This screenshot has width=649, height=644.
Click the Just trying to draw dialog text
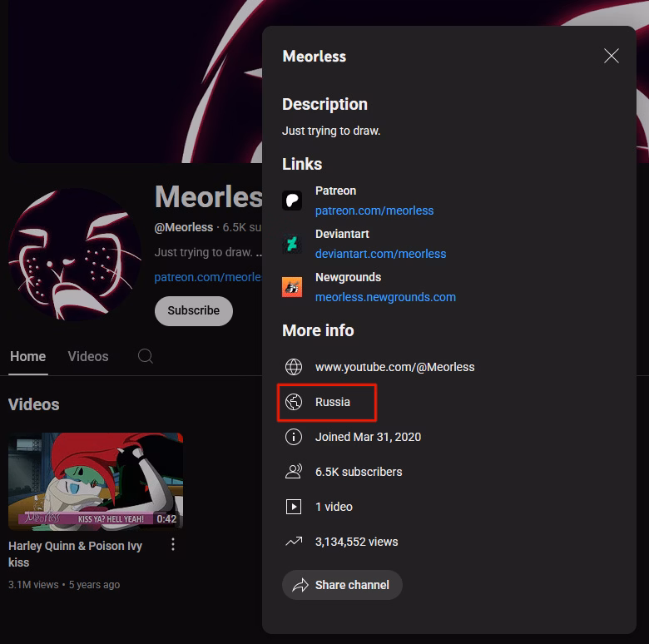click(331, 131)
